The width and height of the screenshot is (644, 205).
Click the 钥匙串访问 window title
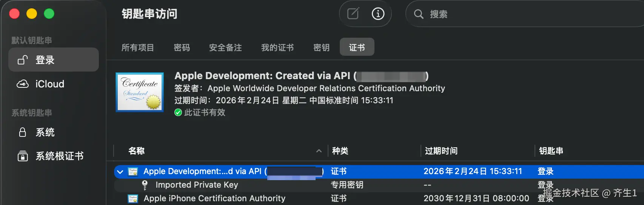pos(149,14)
